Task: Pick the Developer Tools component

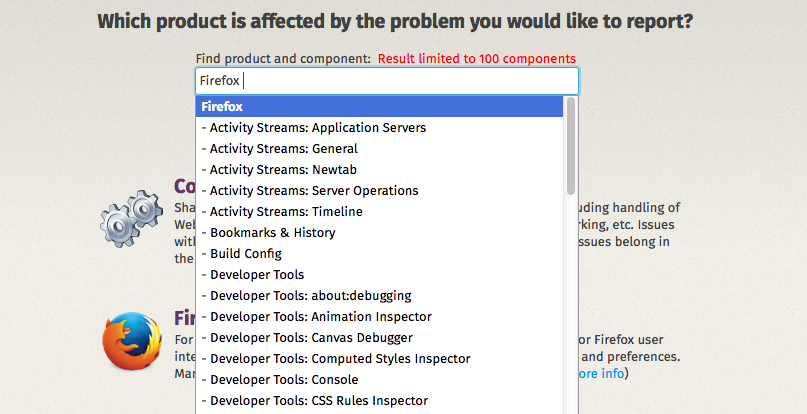Action: pyautogui.click(x=379, y=275)
